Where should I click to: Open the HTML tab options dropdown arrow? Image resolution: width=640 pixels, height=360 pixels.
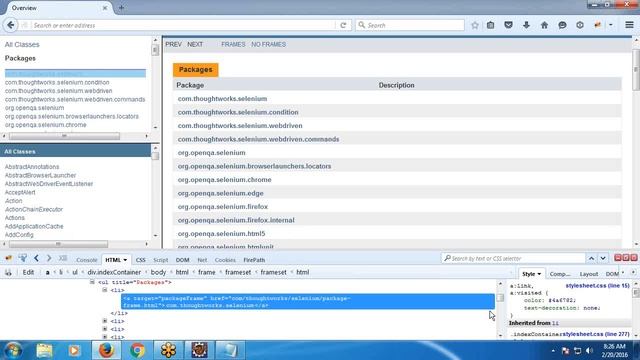click(125, 260)
